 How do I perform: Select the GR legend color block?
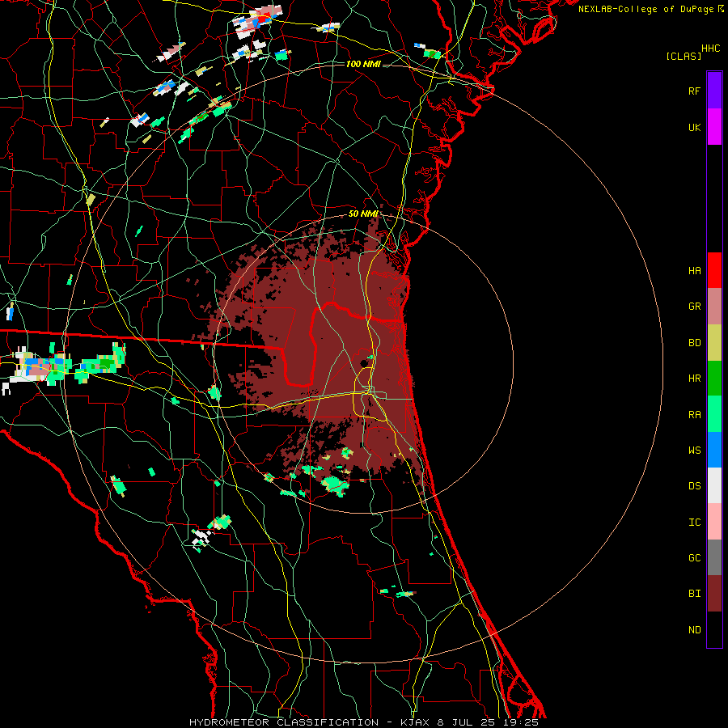coord(714,307)
